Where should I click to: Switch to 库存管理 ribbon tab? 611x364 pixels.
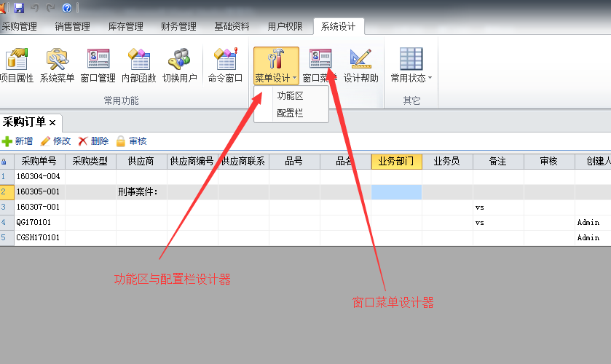[125, 26]
